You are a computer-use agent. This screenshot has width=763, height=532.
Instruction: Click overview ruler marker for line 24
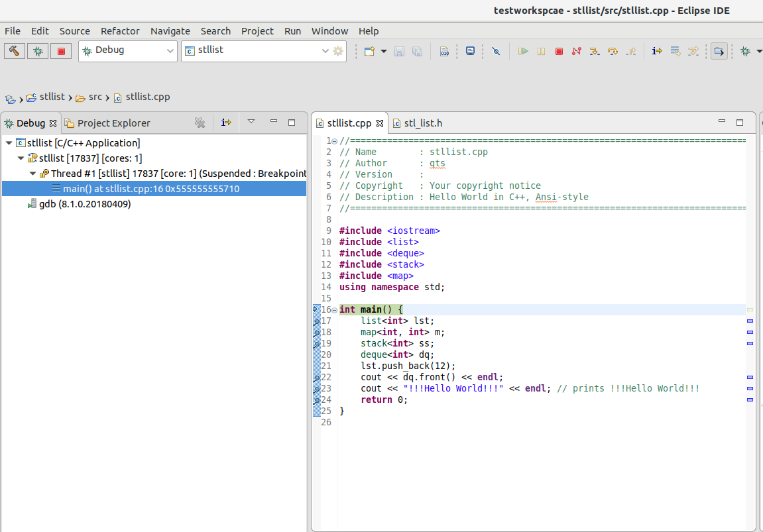(750, 399)
